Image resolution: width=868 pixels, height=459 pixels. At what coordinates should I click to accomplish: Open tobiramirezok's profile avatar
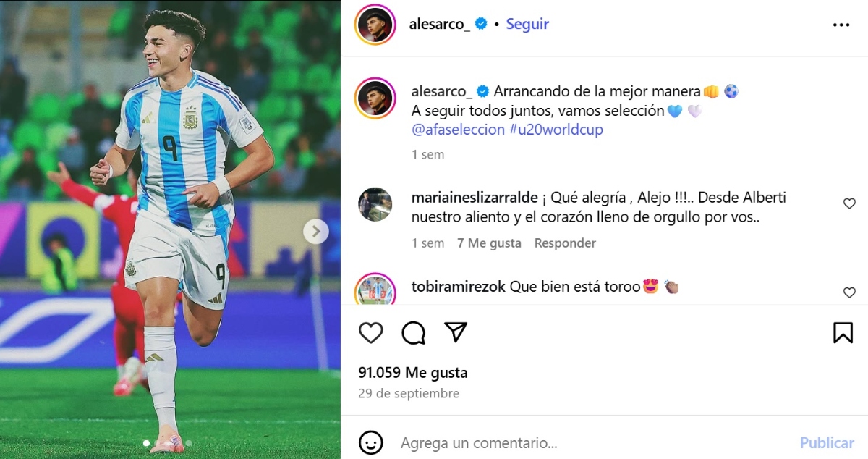tap(375, 290)
